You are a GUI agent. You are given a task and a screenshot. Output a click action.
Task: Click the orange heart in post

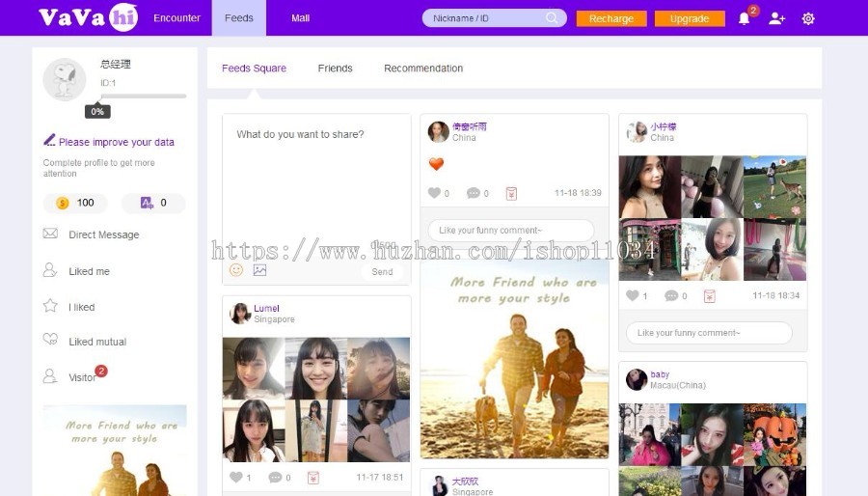point(436,164)
